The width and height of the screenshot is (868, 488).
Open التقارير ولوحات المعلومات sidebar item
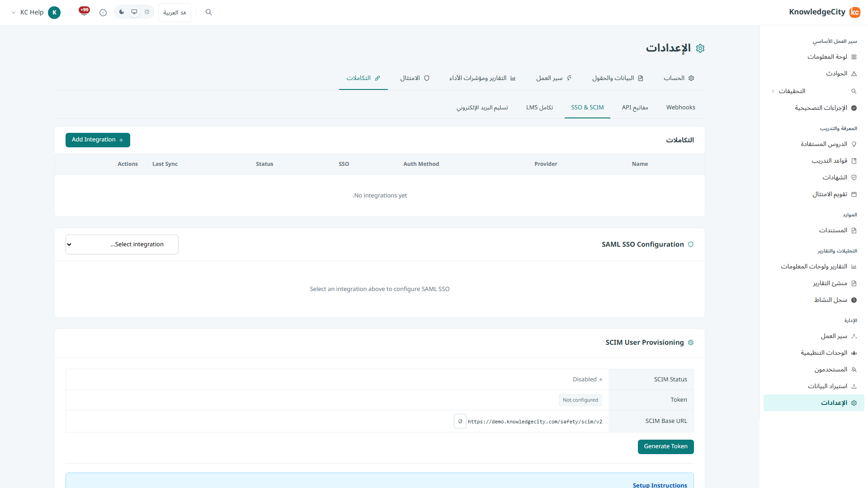pyautogui.click(x=814, y=267)
